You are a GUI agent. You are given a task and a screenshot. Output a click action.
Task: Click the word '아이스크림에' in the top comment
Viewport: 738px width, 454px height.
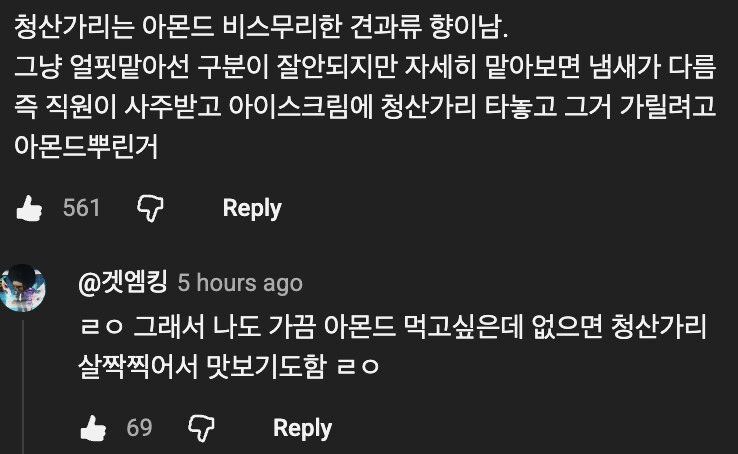click(x=318, y=108)
